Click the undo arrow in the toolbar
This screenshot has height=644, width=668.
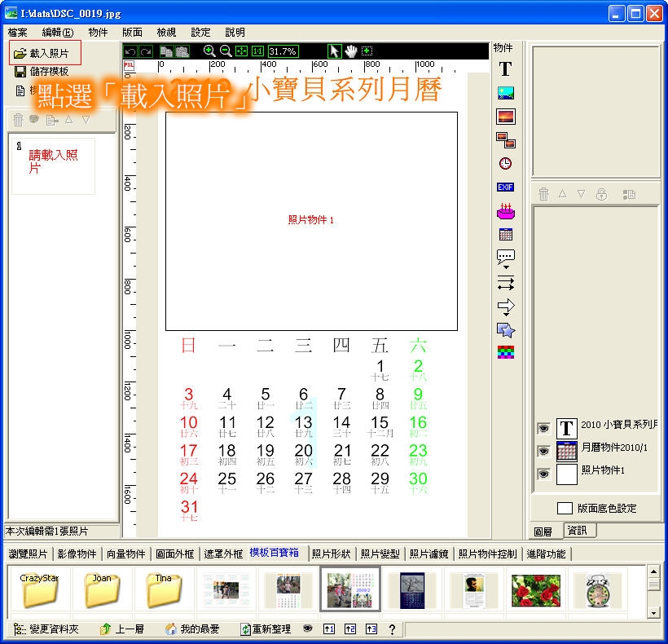pyautogui.click(x=130, y=51)
